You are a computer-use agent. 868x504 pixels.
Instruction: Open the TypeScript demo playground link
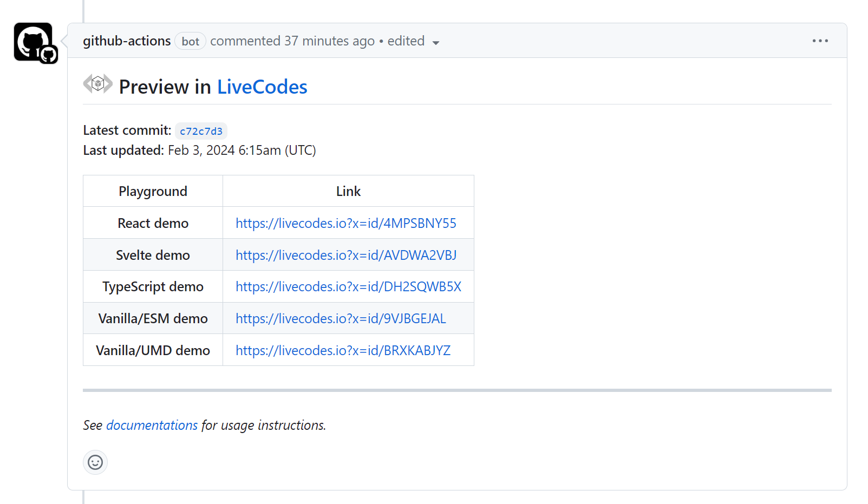point(348,286)
